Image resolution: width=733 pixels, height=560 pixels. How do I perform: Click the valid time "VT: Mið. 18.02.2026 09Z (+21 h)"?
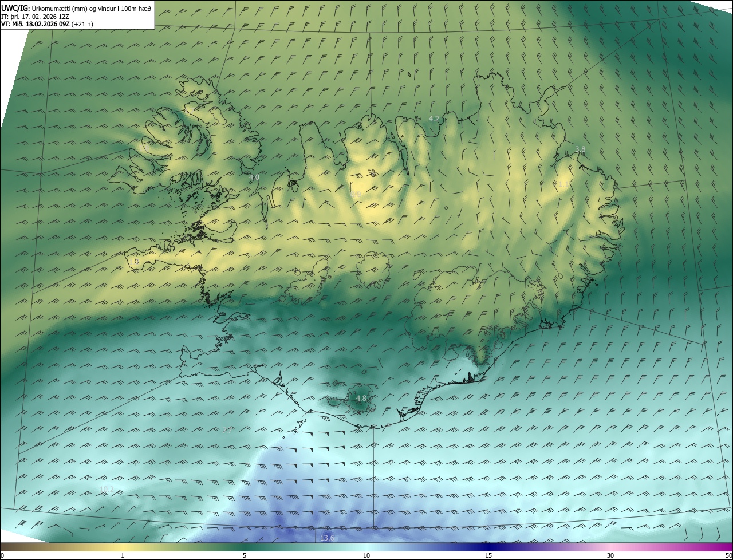tap(47, 24)
